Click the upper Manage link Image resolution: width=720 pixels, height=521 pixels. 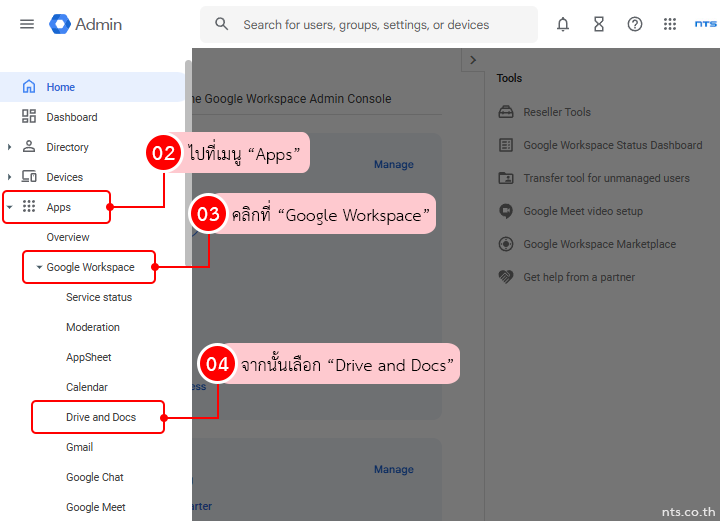click(394, 164)
